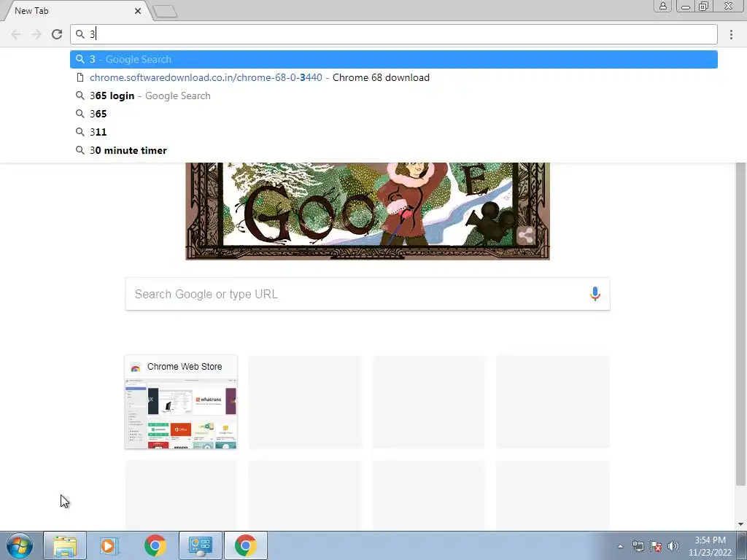This screenshot has height=560, width=747.
Task: Click the forward navigation arrow
Action: tap(36, 34)
